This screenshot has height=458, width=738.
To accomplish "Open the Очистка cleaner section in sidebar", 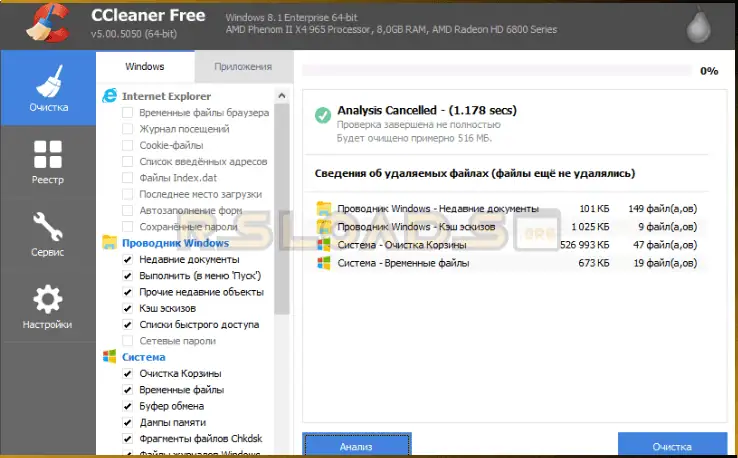I will [x=48, y=88].
